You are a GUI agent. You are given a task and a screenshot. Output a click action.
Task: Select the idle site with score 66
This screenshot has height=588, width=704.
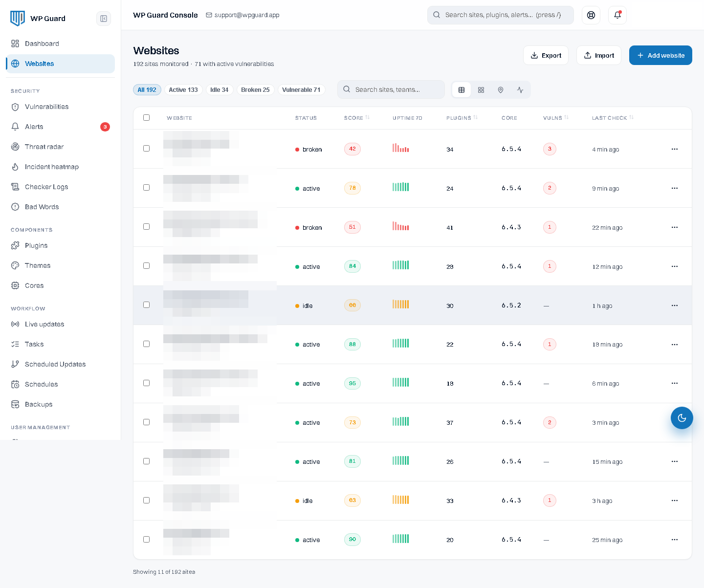coord(146,305)
